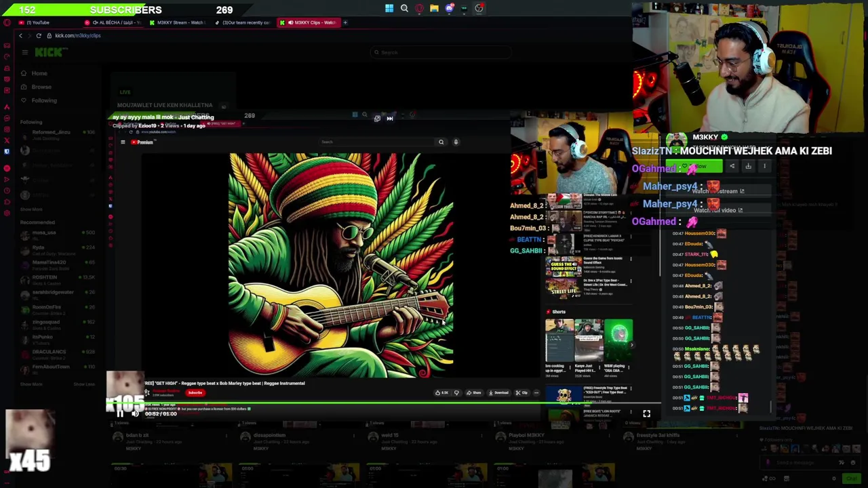
Task: Click the Windows search magnifier icon
Action: click(x=404, y=9)
